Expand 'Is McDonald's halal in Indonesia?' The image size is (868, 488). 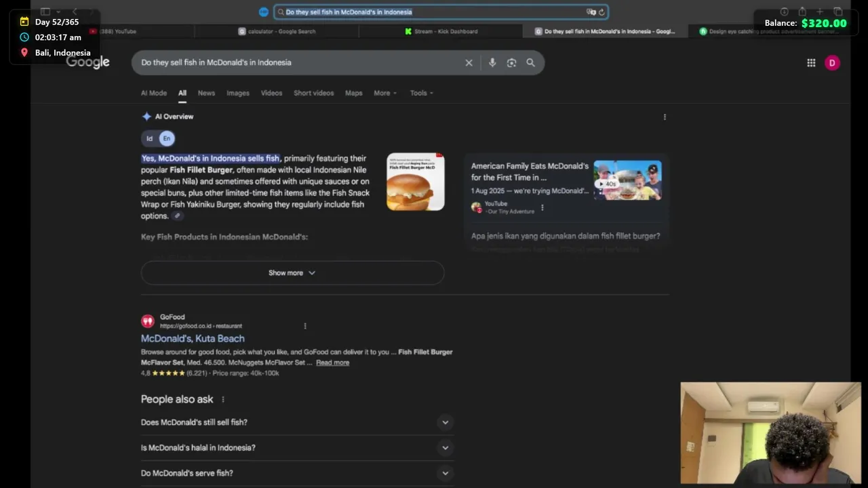coord(297,447)
